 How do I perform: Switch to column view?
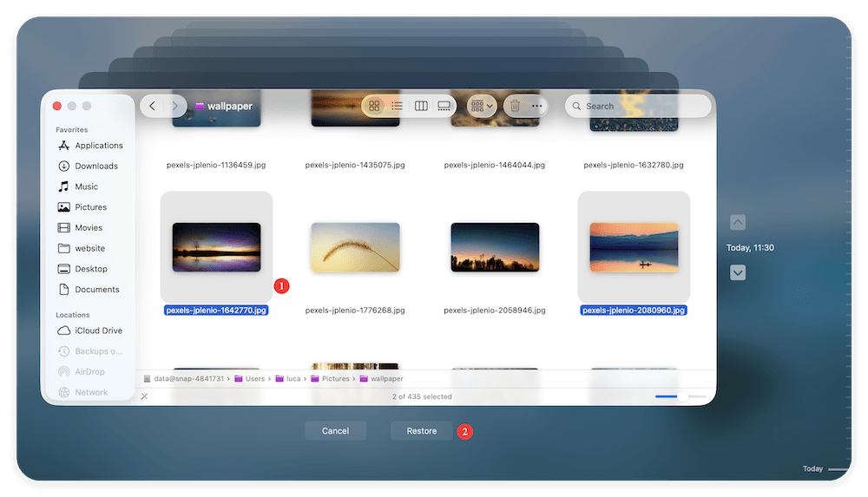pyautogui.click(x=421, y=106)
